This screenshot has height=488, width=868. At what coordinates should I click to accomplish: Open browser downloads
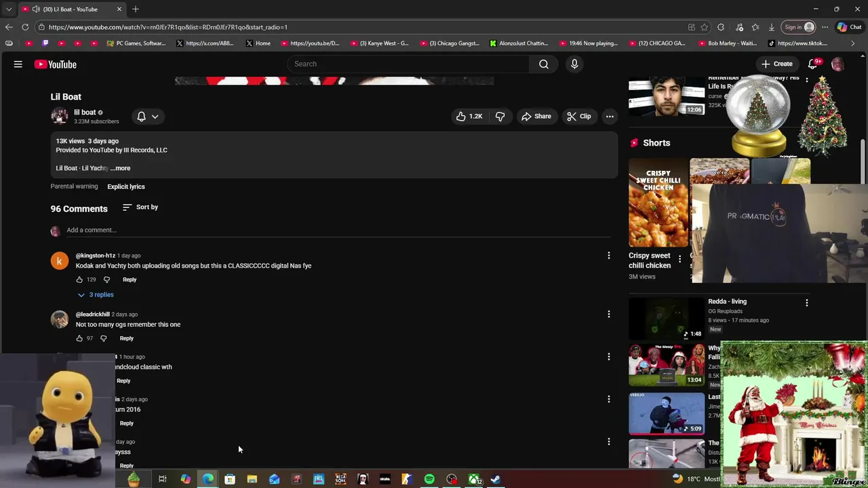point(772,27)
